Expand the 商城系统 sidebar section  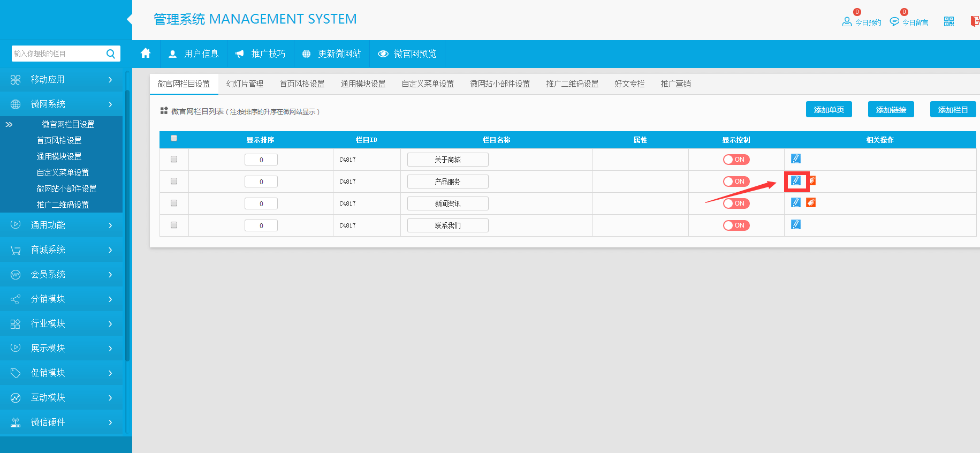(x=62, y=250)
